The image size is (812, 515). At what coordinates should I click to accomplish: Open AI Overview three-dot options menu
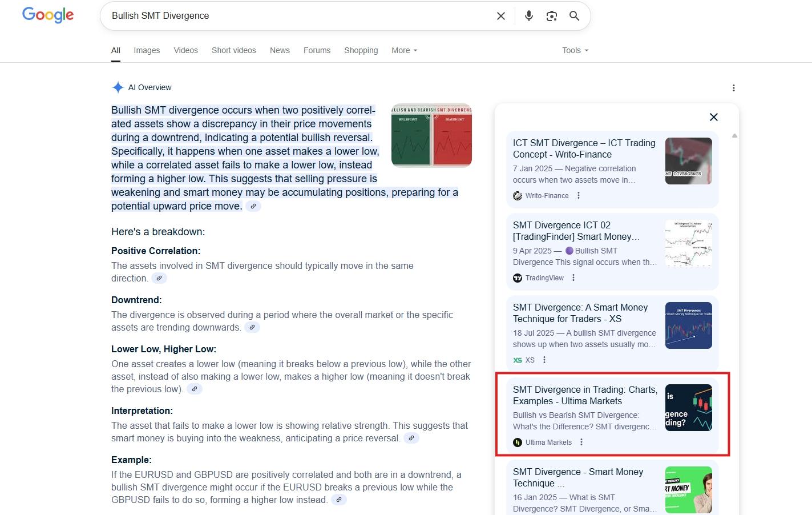coord(734,88)
